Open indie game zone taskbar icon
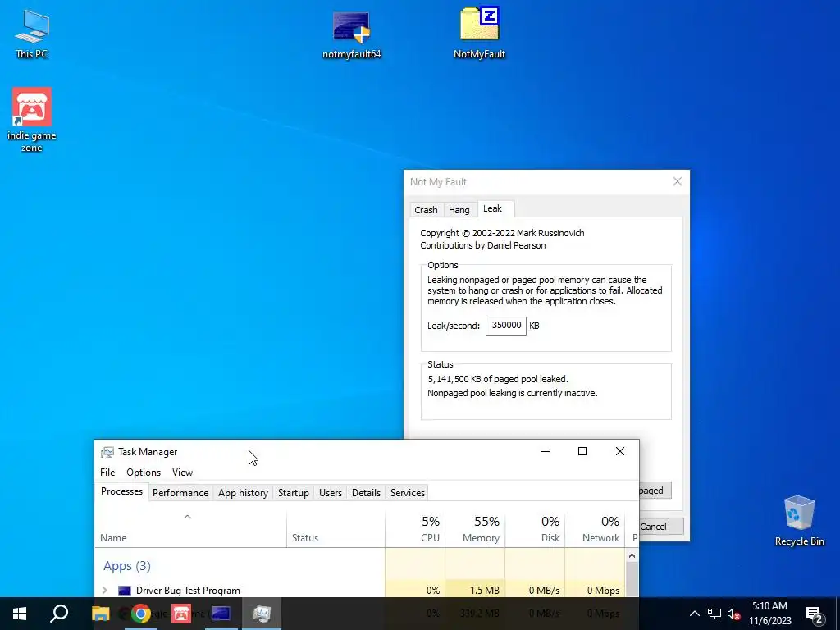The image size is (840, 630). pyautogui.click(x=181, y=614)
